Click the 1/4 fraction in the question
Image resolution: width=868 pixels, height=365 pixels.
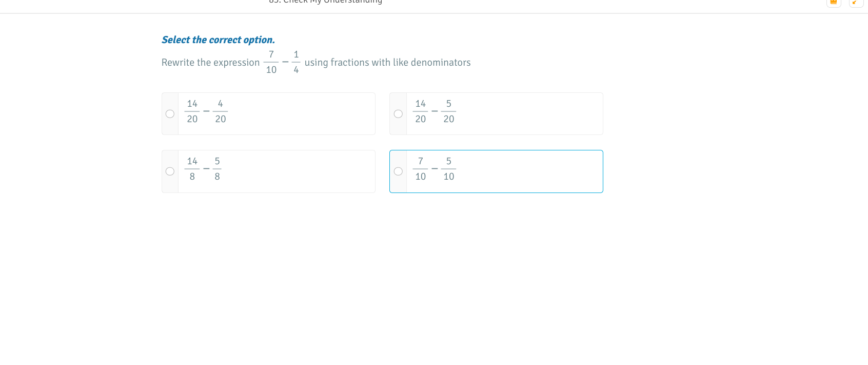pyautogui.click(x=296, y=62)
